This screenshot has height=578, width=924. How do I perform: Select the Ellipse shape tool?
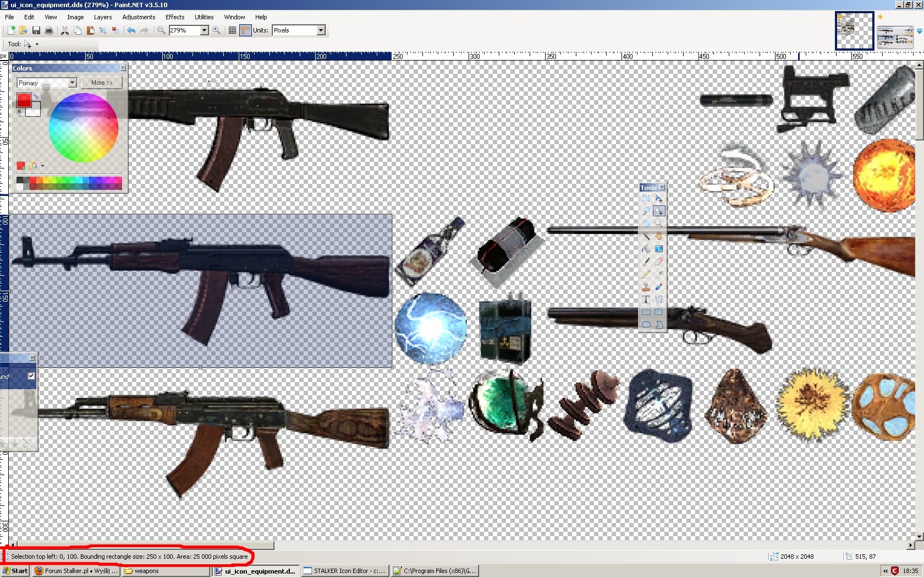[x=646, y=325]
